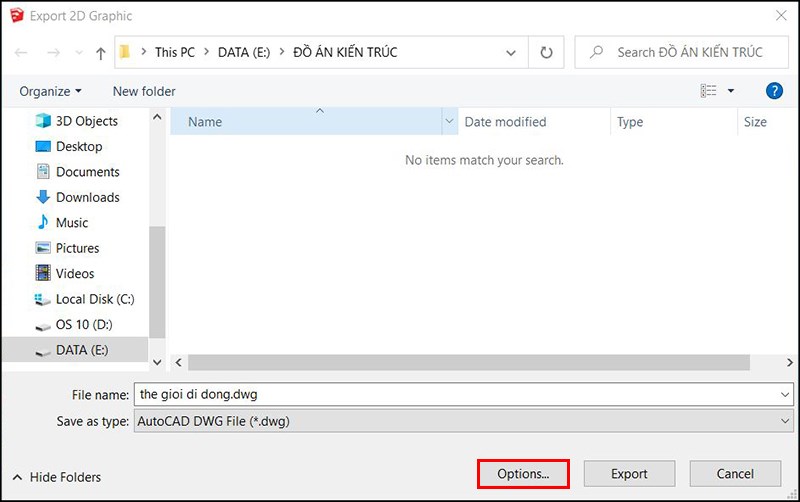800x502 pixels.
Task: Sort by Name column header
Action: tap(306, 121)
